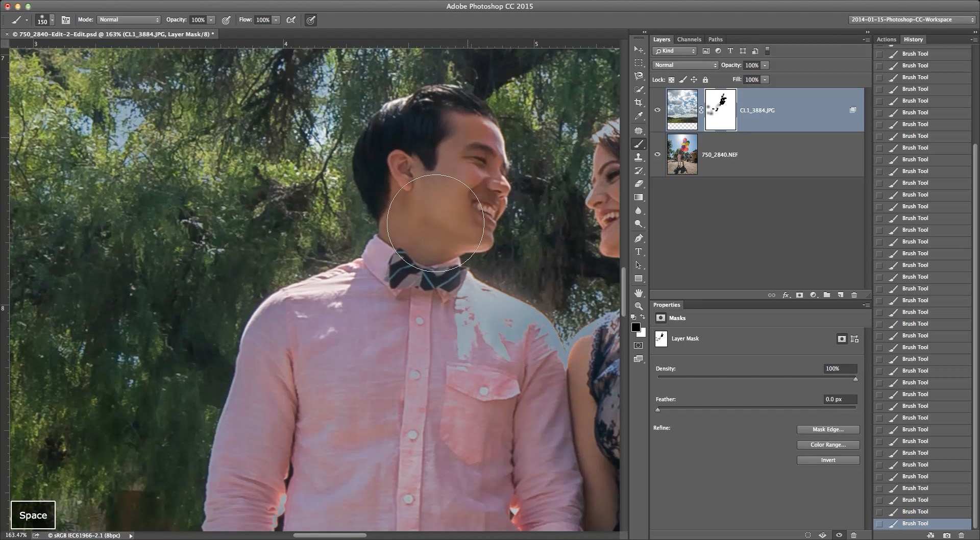Open the Kind filter dropdown
This screenshot has height=540, width=980.
point(675,51)
